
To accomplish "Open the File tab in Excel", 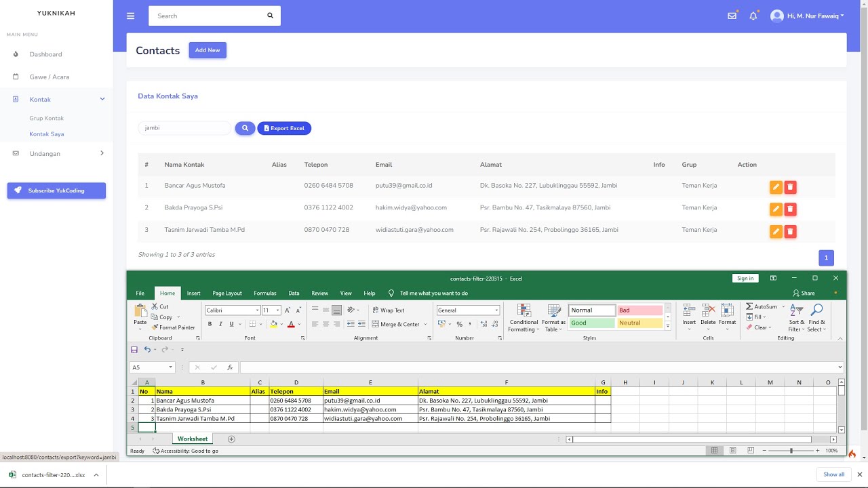I will [x=140, y=293].
